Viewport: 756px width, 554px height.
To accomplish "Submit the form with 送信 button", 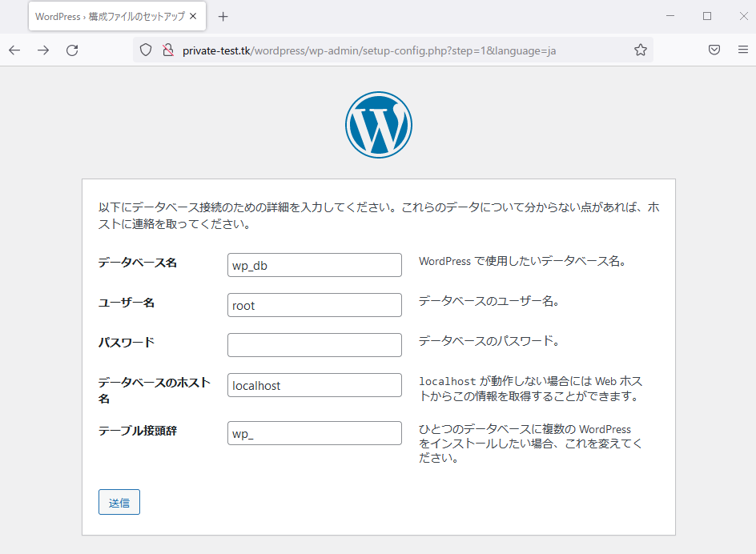I will click(x=119, y=503).
